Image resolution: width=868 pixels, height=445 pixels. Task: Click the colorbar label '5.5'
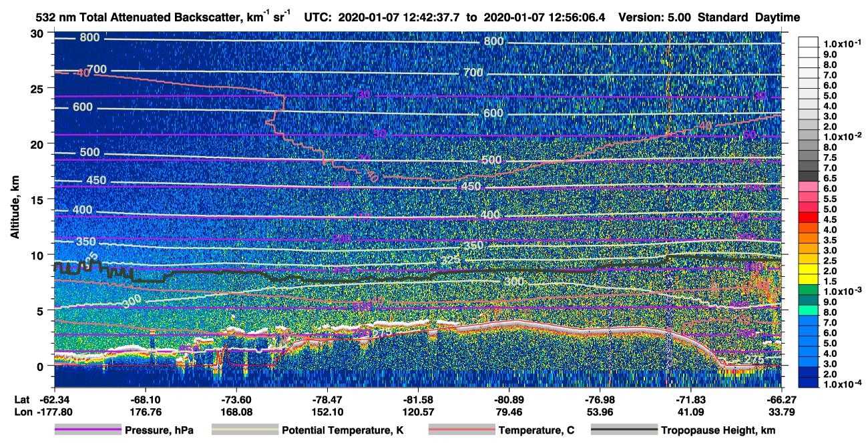point(829,199)
